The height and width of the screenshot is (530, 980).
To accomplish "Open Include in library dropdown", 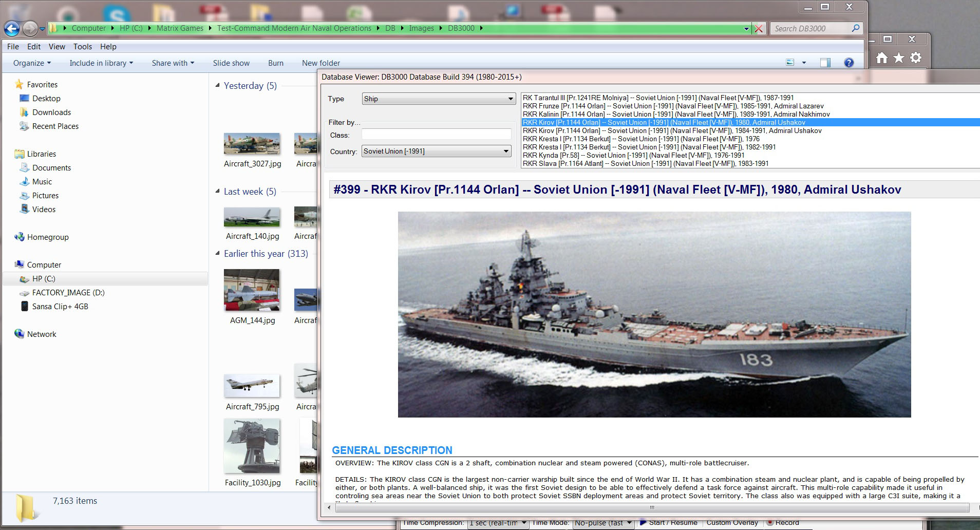I will coord(101,63).
